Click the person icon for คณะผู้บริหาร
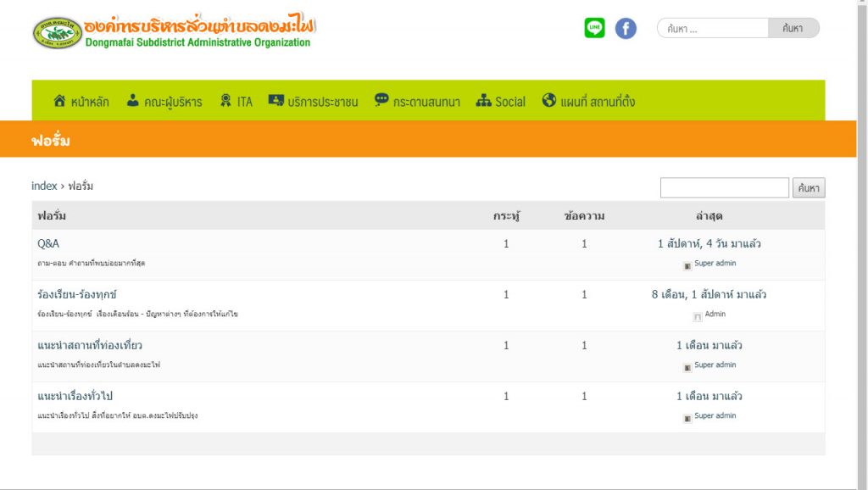Image resolution: width=868 pixels, height=490 pixels. (x=133, y=101)
